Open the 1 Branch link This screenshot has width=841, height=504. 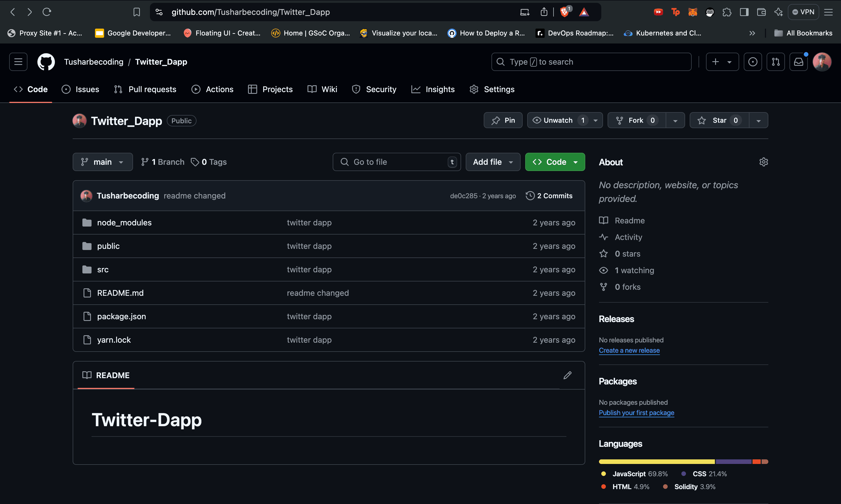point(163,162)
